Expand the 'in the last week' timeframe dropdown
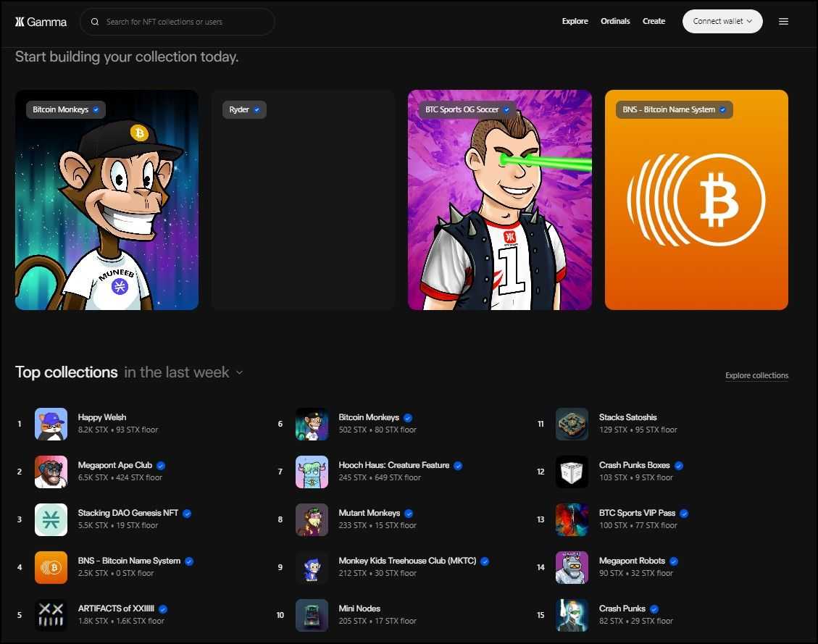Screen dimensions: 818x644 point(183,372)
